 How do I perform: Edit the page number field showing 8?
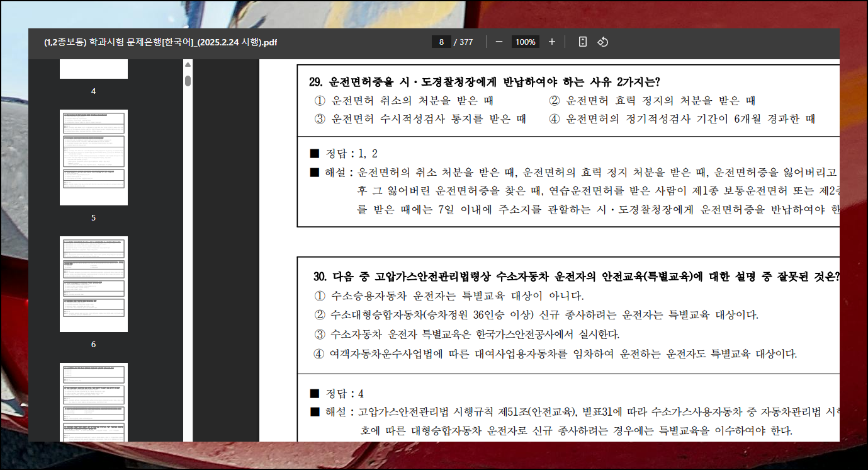441,42
